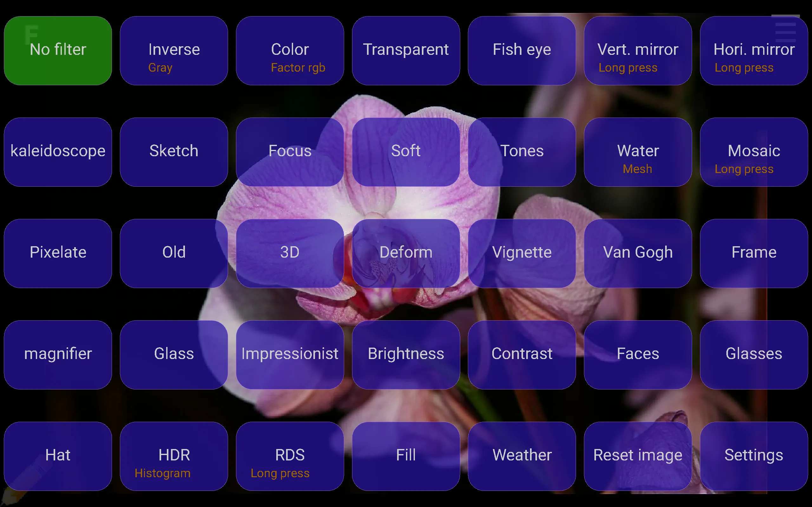Toggle the Transparent filter on

(x=406, y=50)
